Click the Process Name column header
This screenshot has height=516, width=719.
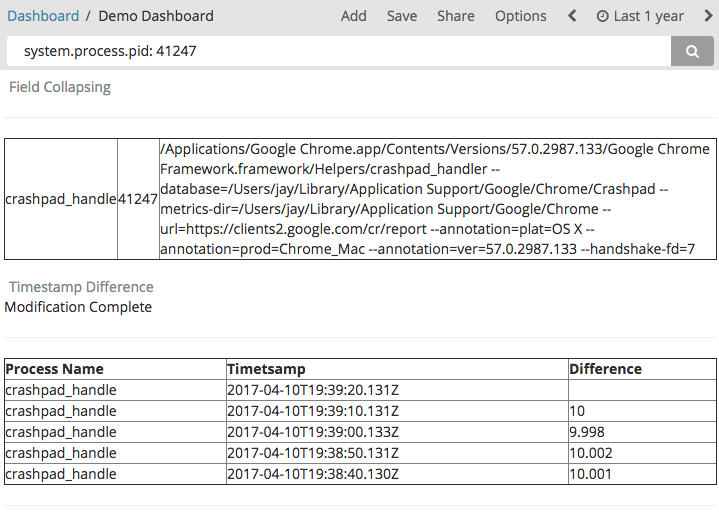coord(115,369)
